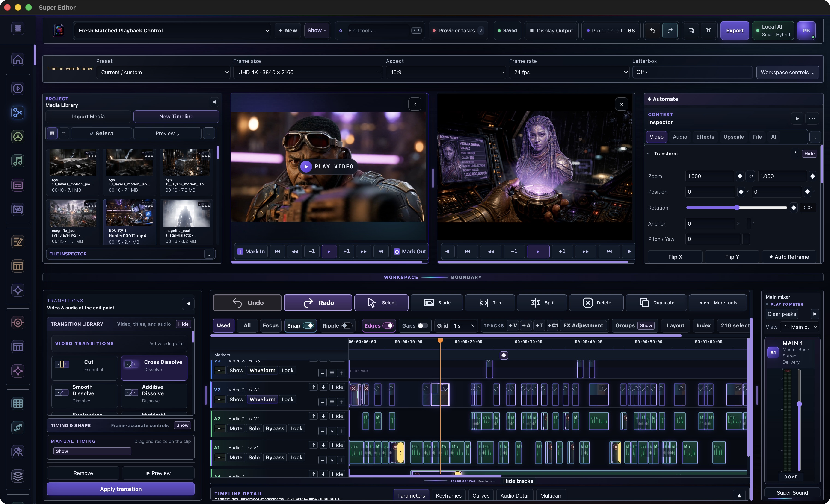Open the Curves timeline detail tab
Viewport: 830px width, 504px height.
[481, 495]
